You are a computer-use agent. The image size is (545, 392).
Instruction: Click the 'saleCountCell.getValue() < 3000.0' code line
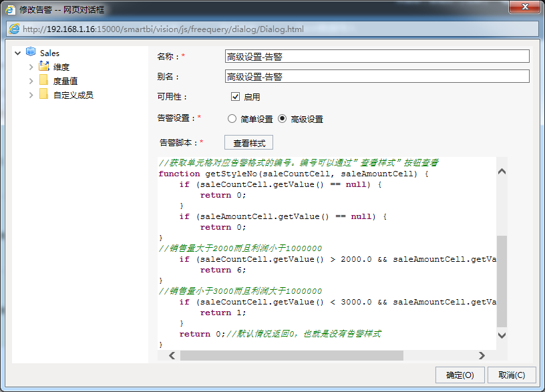pyautogui.click(x=337, y=302)
